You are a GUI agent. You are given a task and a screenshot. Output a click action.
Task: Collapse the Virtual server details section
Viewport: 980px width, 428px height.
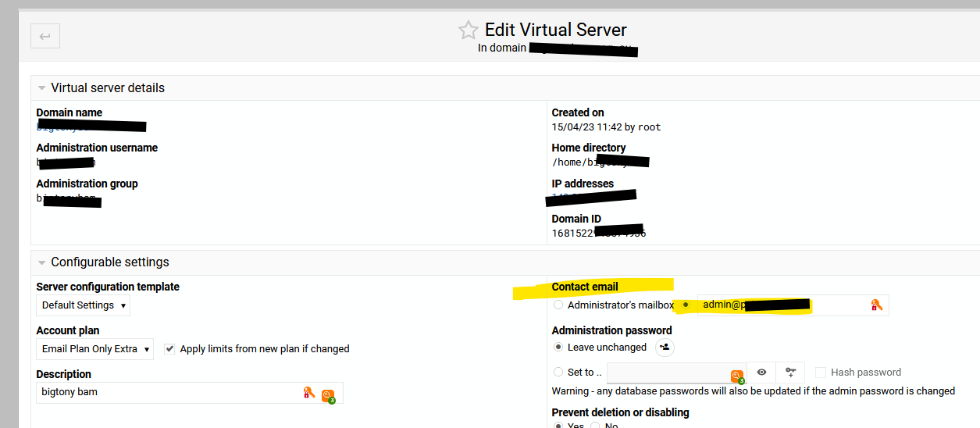42,87
